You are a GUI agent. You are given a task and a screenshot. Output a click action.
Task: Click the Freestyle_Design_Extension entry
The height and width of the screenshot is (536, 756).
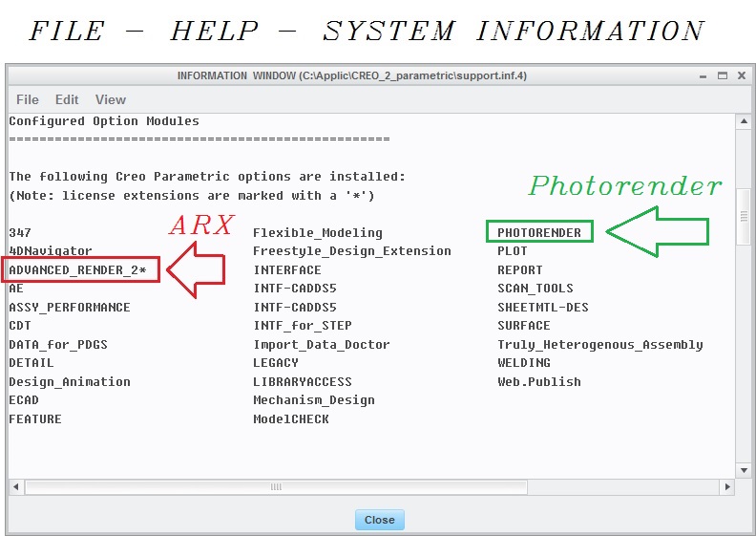pos(352,251)
